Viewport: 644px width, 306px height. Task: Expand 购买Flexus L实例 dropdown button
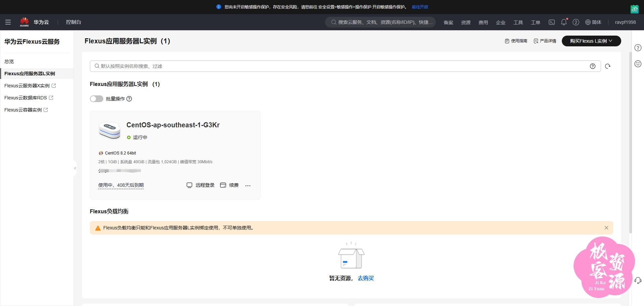(591, 41)
